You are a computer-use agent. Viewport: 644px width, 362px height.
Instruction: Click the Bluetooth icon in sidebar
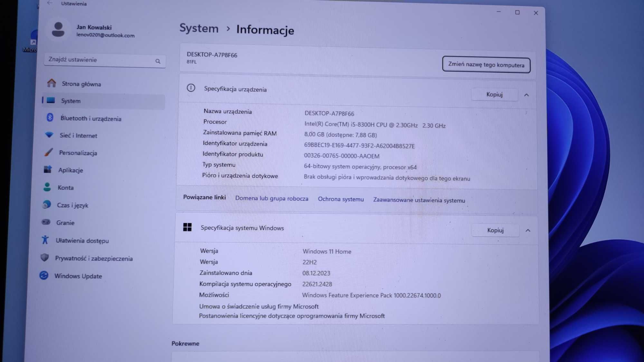pos(50,117)
